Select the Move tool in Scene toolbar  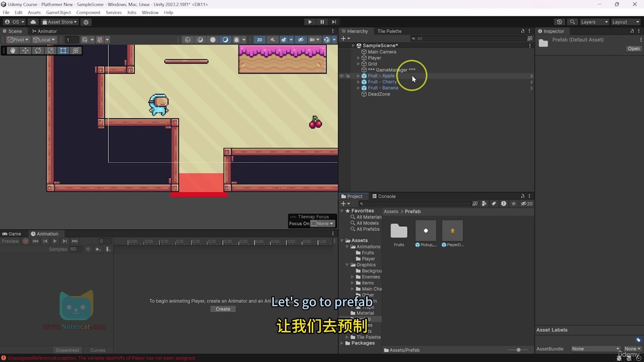click(x=25, y=51)
